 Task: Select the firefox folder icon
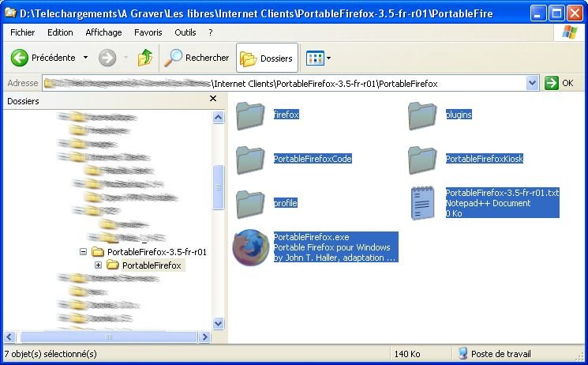tap(250, 115)
